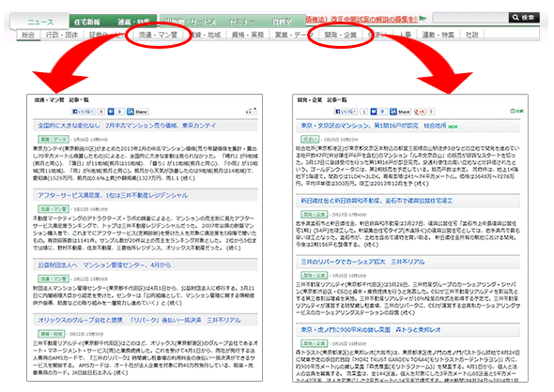This screenshot has height=392, width=554.
Task: Click 住まい tag under 文京区 article
Action: pos(310,139)
